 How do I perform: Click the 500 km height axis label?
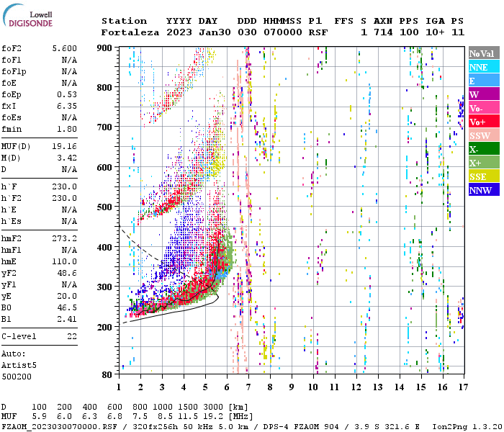point(104,207)
